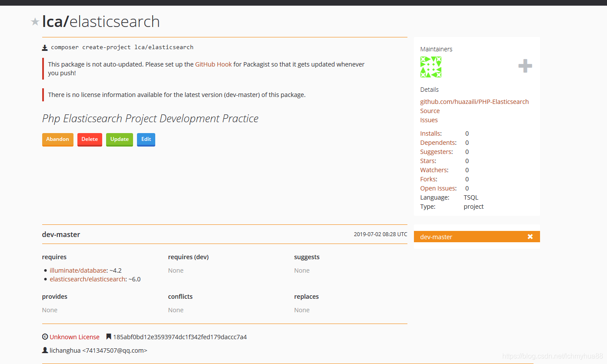607x364 pixels.
Task: Delete dev-master version with X icon
Action: 530,237
